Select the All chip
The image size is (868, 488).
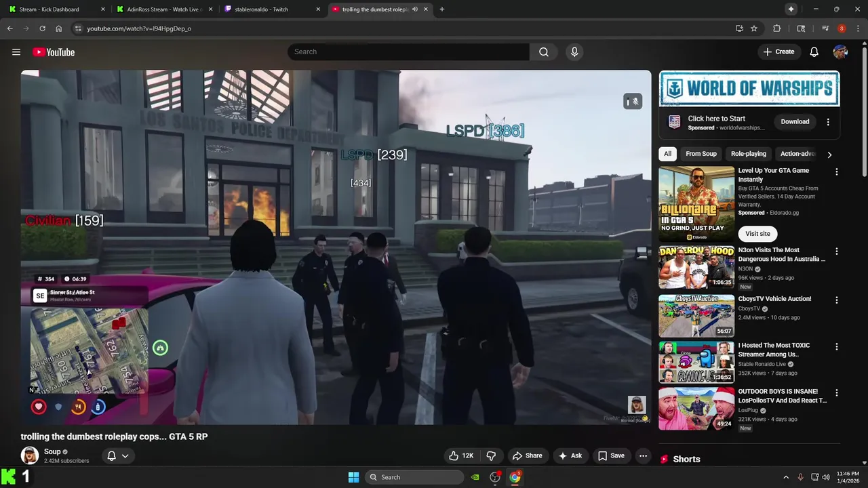[x=668, y=154]
